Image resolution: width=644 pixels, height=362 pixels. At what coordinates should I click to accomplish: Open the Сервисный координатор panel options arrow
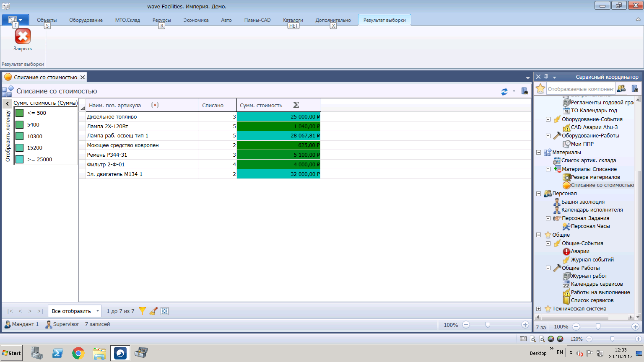pyautogui.click(x=554, y=78)
